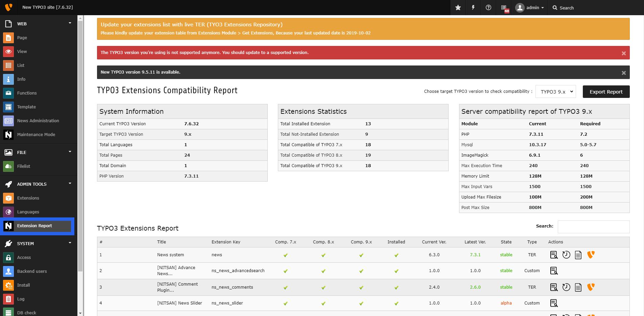Image resolution: width=644 pixels, height=316 pixels.
Task: Open target TYPO3 9.x version dropdown
Action: 556,91
